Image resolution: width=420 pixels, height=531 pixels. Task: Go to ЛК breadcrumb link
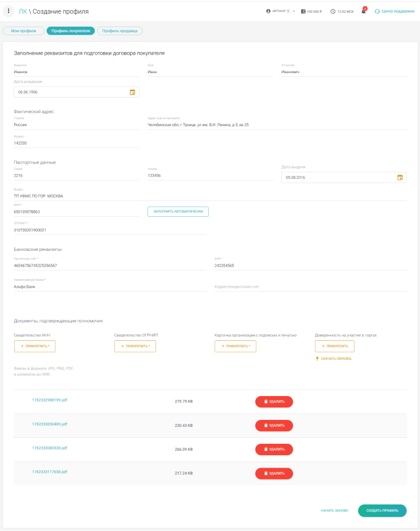pos(22,11)
